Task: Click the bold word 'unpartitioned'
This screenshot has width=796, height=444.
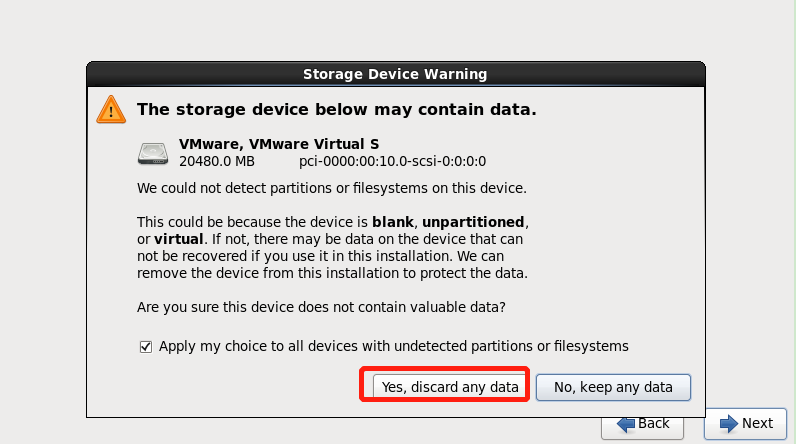Action: [x=476, y=220]
